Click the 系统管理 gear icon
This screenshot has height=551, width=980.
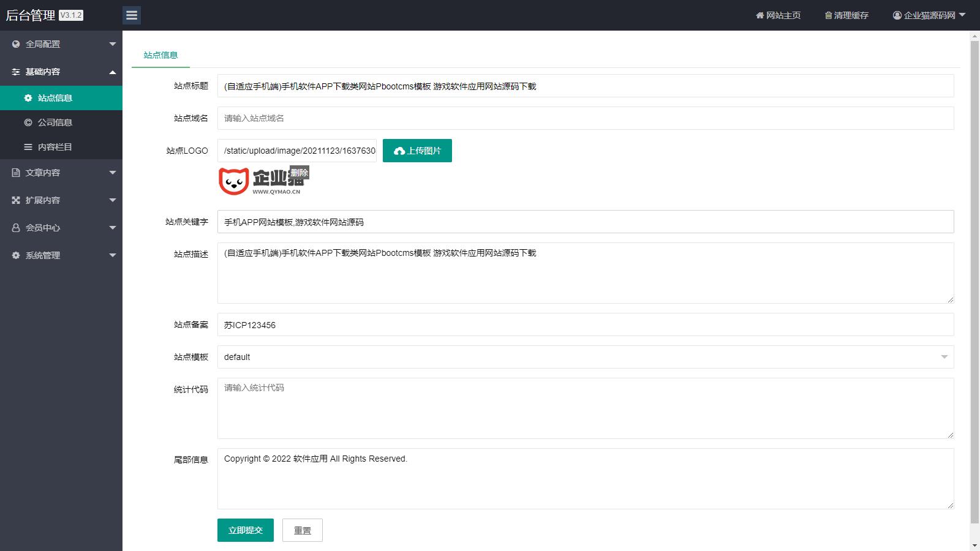(16, 255)
